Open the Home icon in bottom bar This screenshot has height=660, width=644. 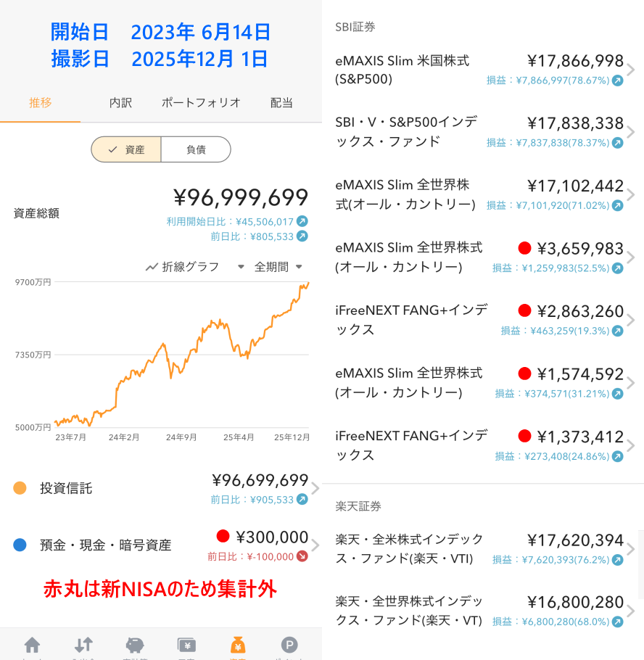point(32,645)
